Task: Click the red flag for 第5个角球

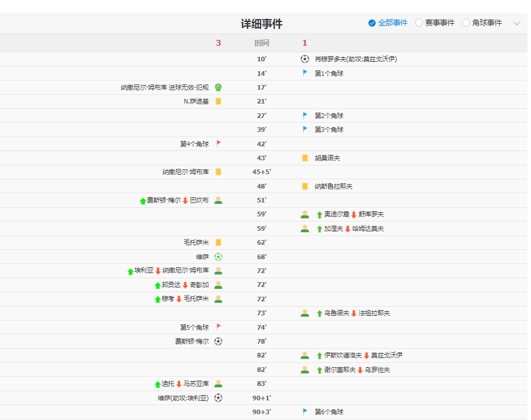Action: click(218, 327)
